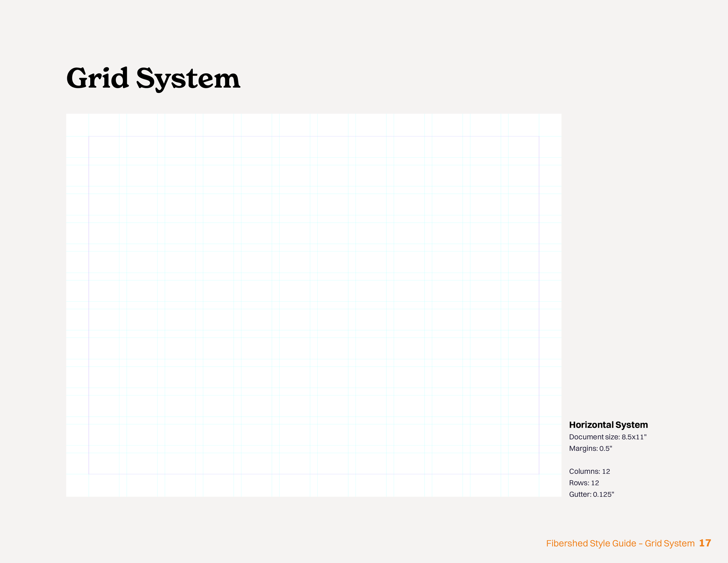Click the last column cell in the grid's bottom row

click(524, 463)
